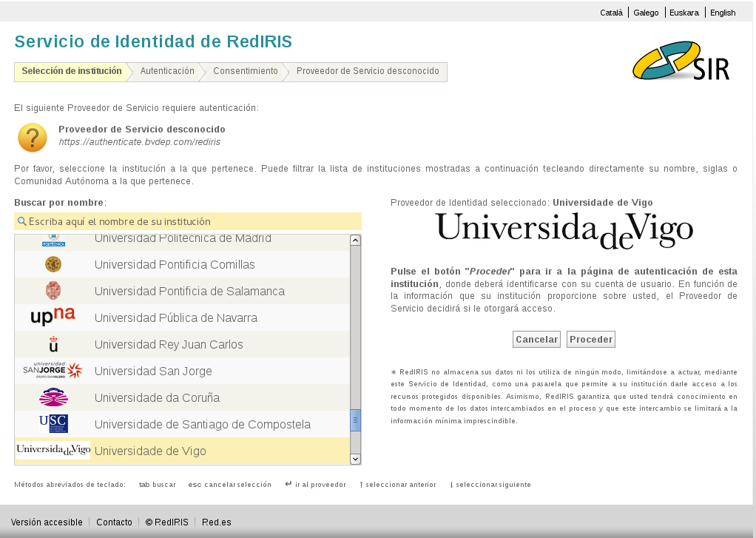Click the Proceder button
Viewport: 756px width, 538px height.
tap(591, 339)
